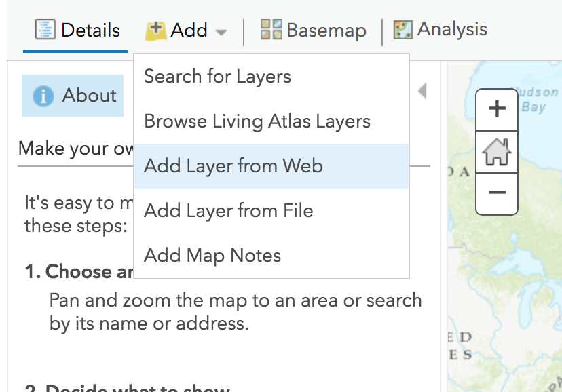562x392 pixels.
Task: Zoom in with the plus icon
Action: tap(496, 109)
